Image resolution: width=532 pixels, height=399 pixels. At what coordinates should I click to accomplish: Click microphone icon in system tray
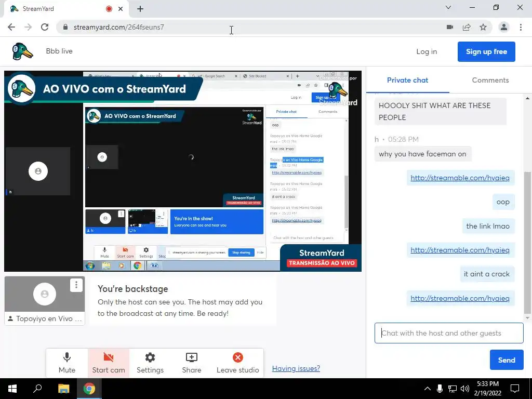pyautogui.click(x=440, y=389)
